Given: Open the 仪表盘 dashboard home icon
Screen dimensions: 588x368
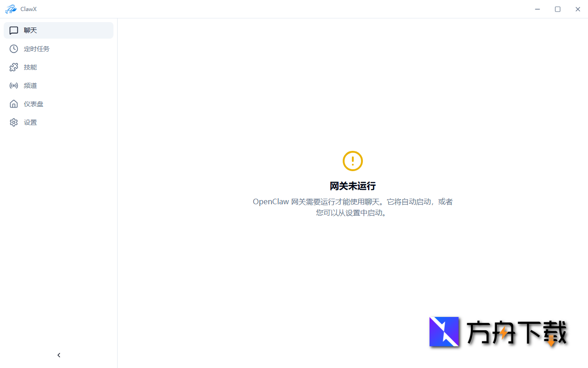Looking at the screenshot, I should 14,104.
